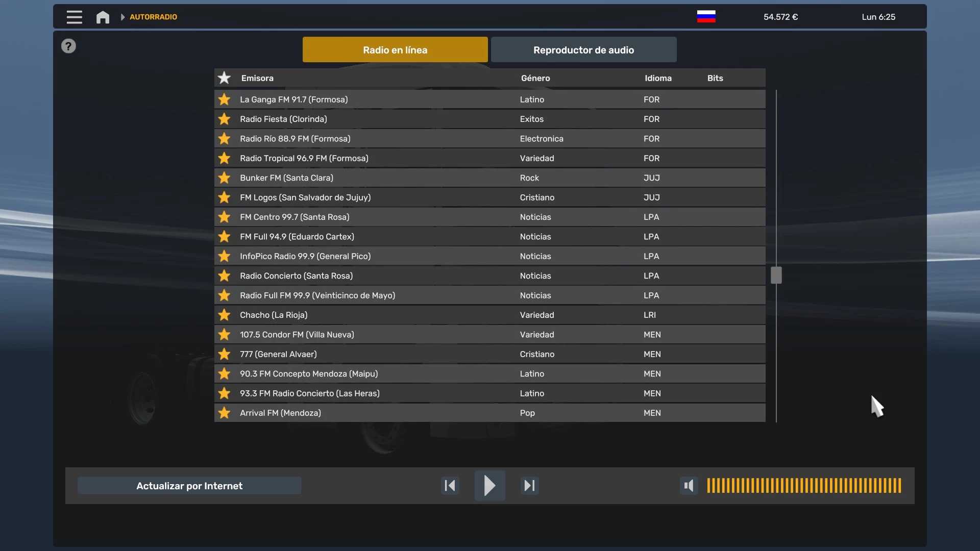Skip to previous radio station

click(450, 485)
